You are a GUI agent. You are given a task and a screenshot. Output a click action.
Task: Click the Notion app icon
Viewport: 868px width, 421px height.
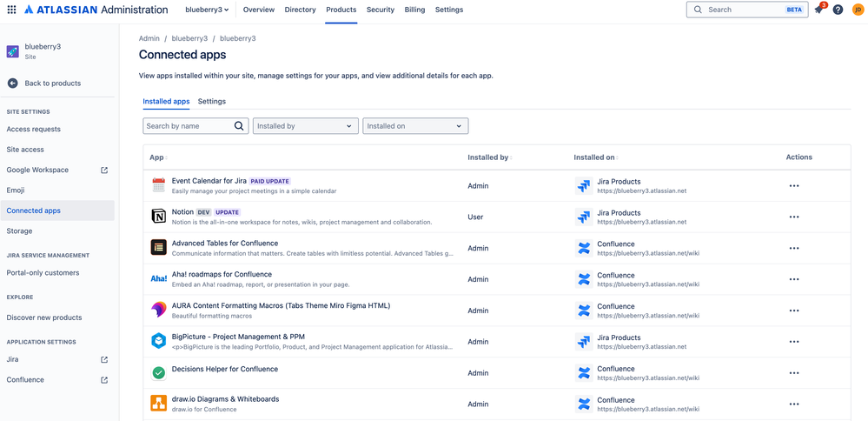point(159,217)
